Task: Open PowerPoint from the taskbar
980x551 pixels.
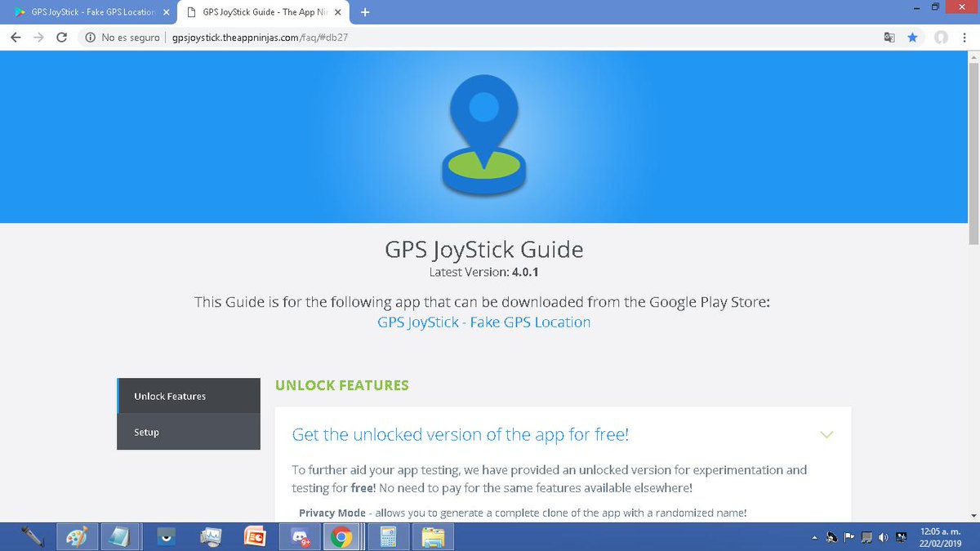Action: [x=256, y=537]
